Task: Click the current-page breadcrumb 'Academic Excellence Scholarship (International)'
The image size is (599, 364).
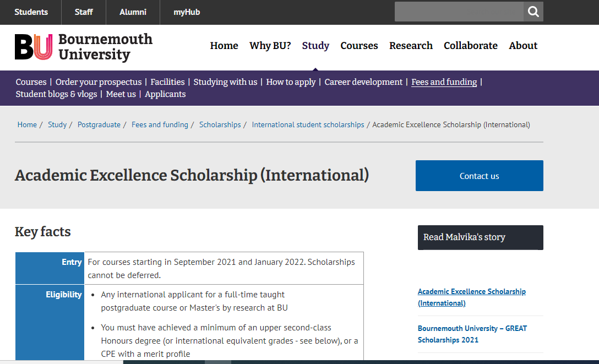Action: (451, 124)
